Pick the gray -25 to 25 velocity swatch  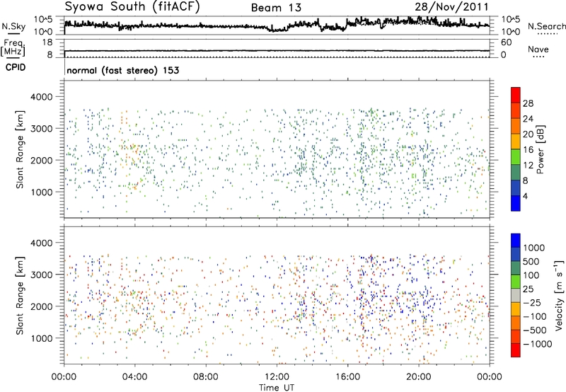tap(516, 295)
